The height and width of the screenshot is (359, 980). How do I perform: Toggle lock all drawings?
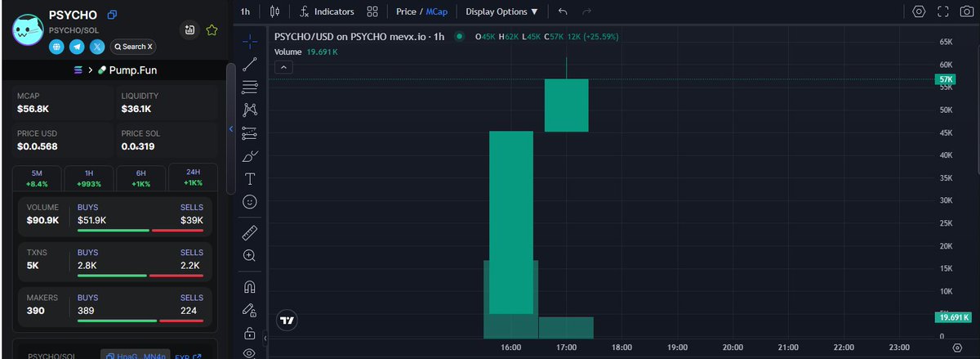(x=250, y=333)
